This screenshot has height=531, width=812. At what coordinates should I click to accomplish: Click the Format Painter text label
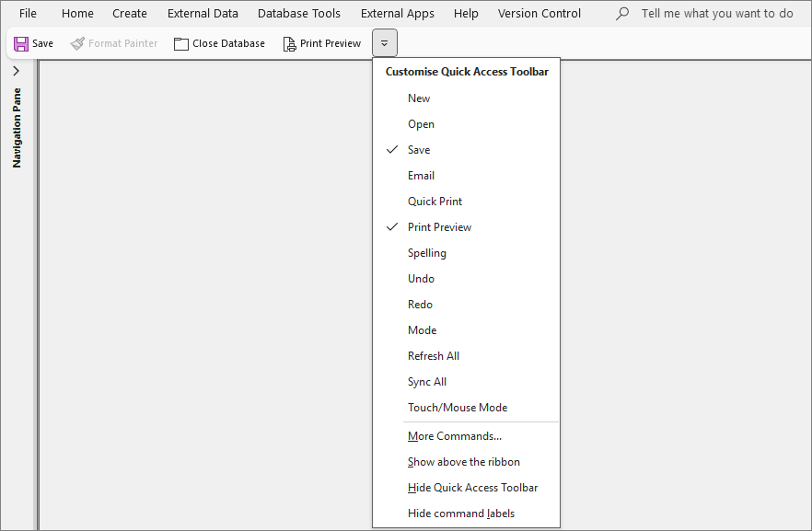pos(122,43)
